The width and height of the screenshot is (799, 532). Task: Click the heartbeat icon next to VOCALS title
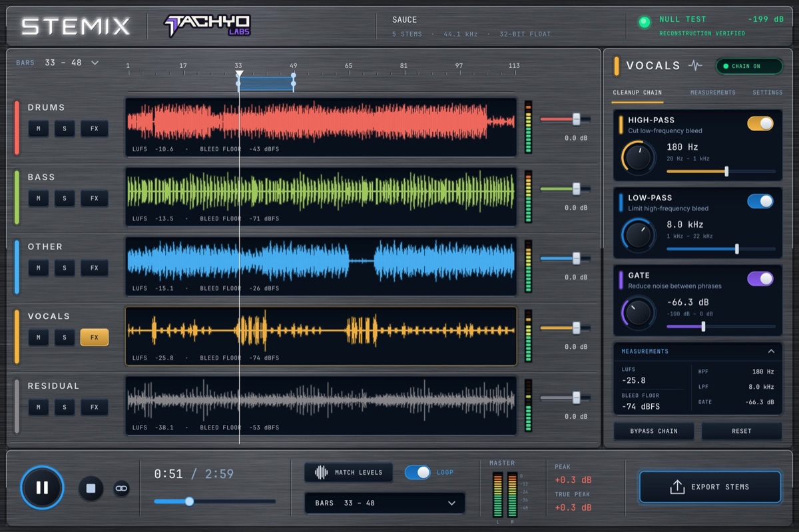click(695, 65)
